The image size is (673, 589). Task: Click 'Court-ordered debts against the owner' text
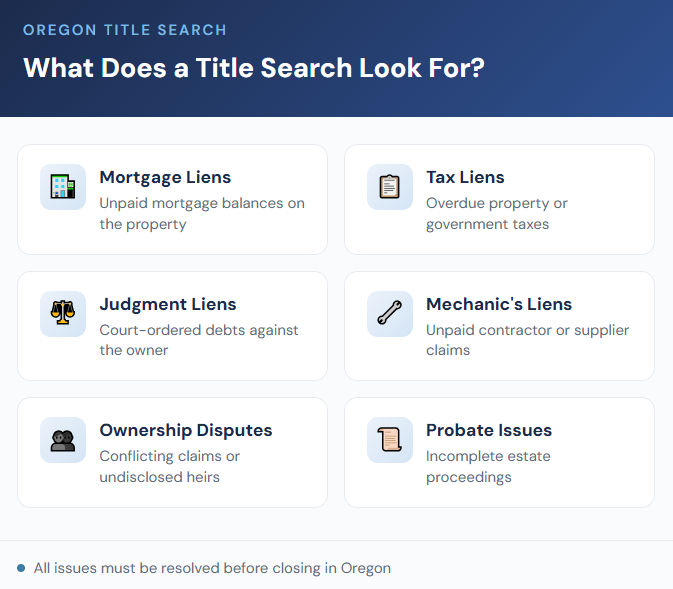(199, 340)
